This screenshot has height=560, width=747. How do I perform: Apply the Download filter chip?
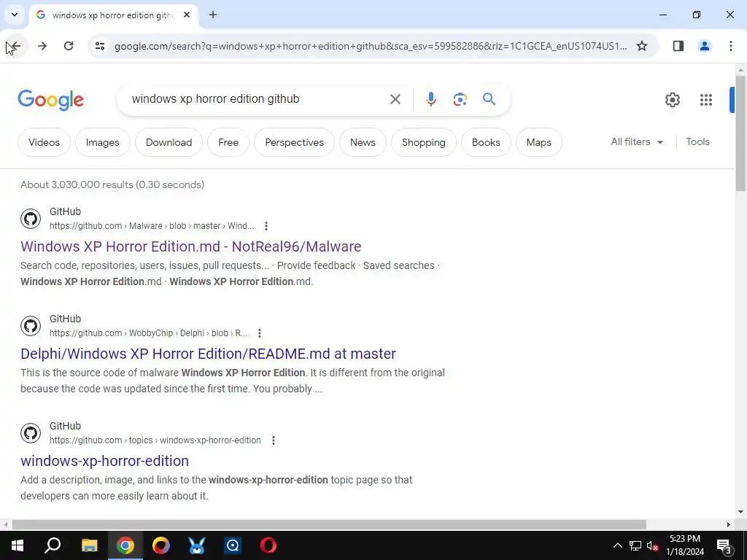(x=169, y=142)
